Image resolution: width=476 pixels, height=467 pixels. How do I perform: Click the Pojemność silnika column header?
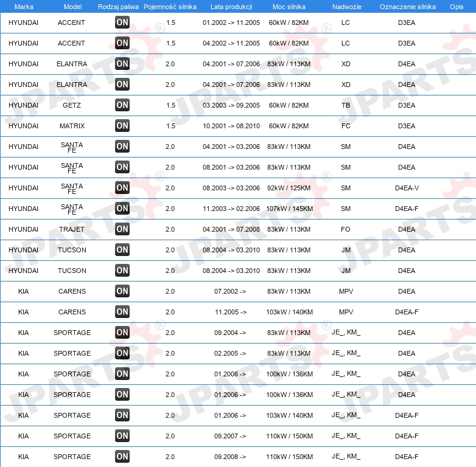[x=170, y=7]
